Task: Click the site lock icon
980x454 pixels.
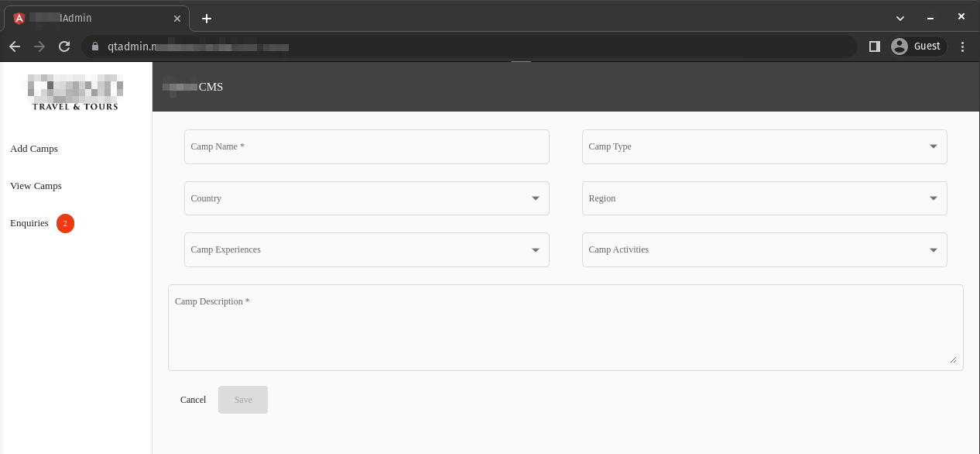Action: (95, 46)
